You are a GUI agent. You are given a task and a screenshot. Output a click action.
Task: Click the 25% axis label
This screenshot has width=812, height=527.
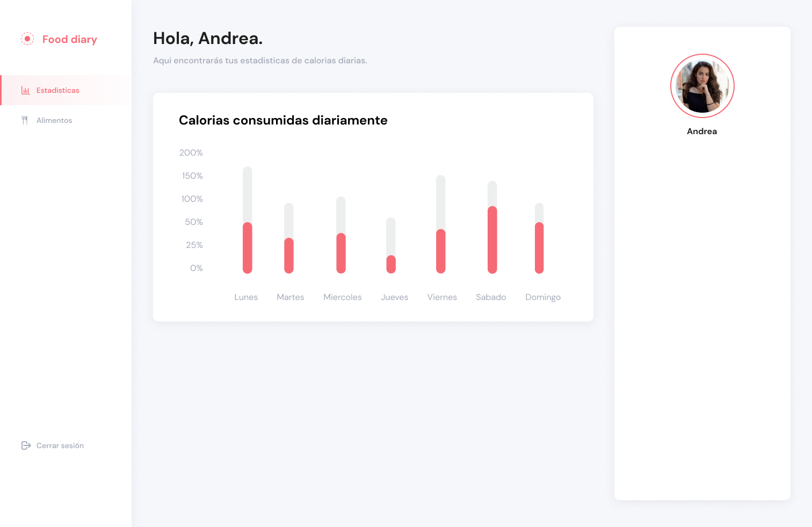[194, 245]
